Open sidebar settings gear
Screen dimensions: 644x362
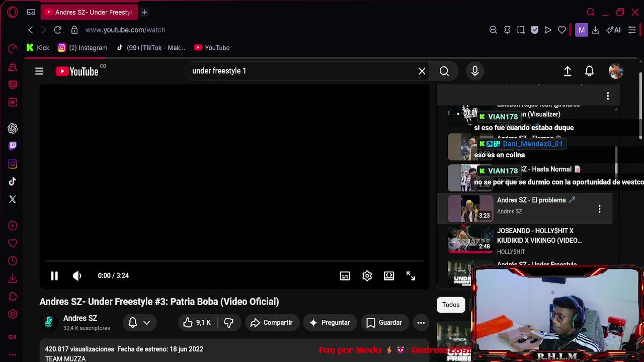13,314
